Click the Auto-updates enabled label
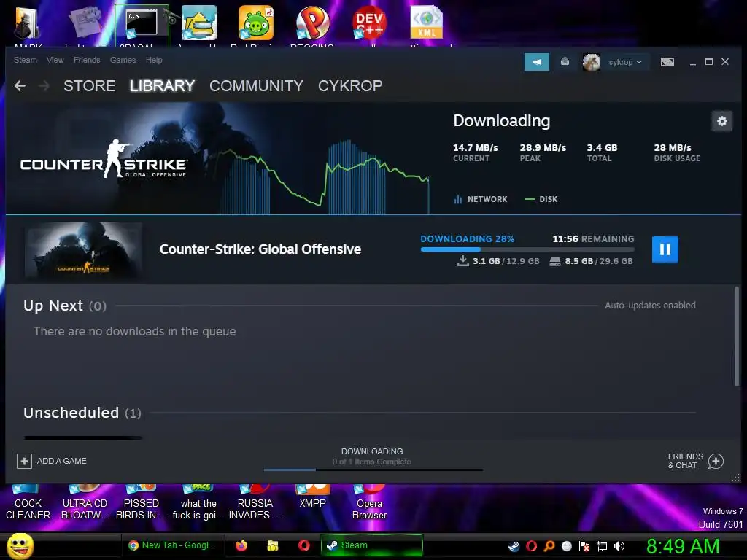747x560 pixels. tap(650, 306)
